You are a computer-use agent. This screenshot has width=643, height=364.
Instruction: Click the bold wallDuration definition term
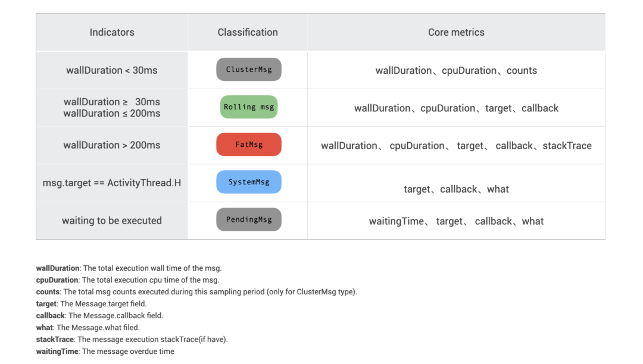click(x=58, y=268)
